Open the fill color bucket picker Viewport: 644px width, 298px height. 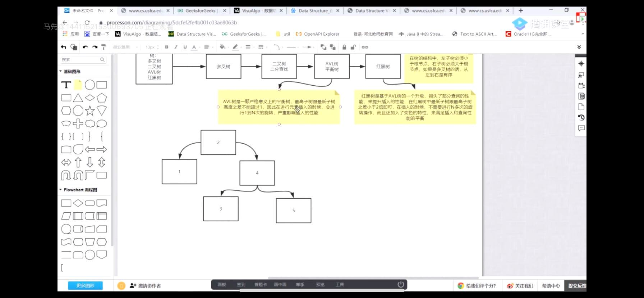[223, 47]
